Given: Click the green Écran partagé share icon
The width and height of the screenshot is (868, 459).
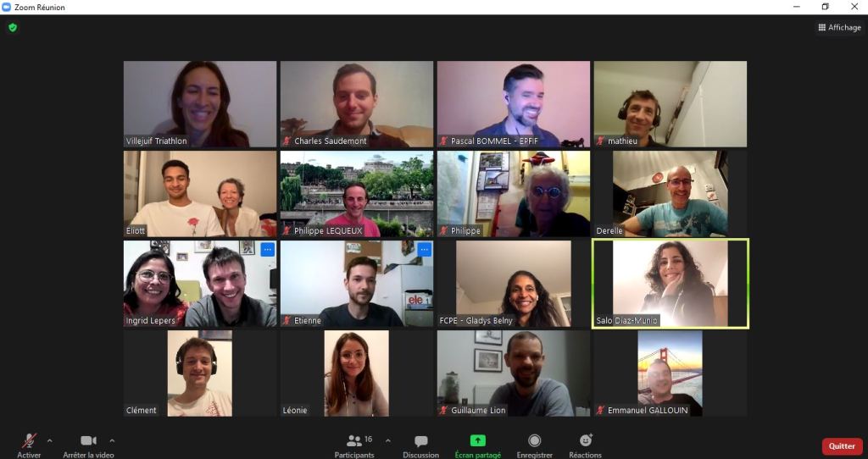Looking at the screenshot, I should [x=478, y=440].
